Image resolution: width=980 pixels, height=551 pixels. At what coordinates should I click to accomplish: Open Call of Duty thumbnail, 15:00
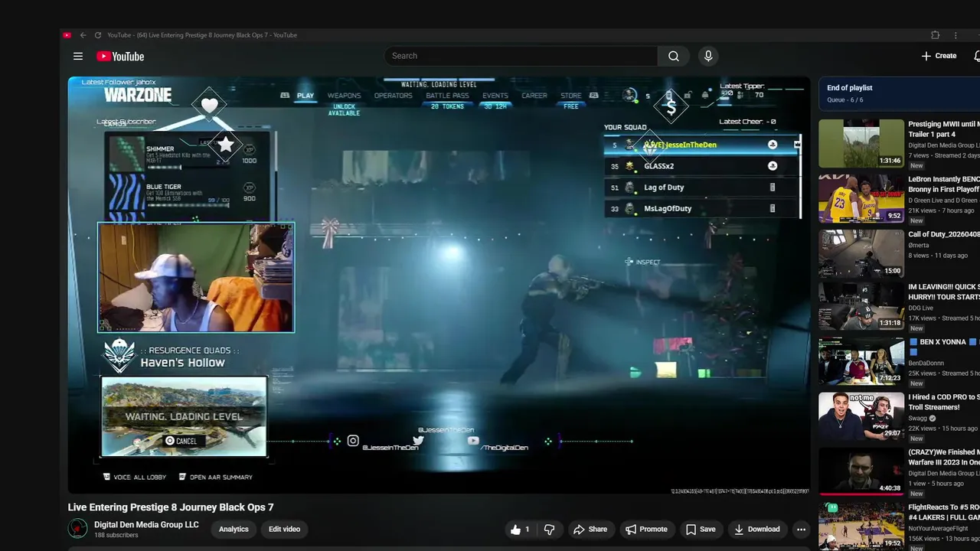click(x=861, y=253)
